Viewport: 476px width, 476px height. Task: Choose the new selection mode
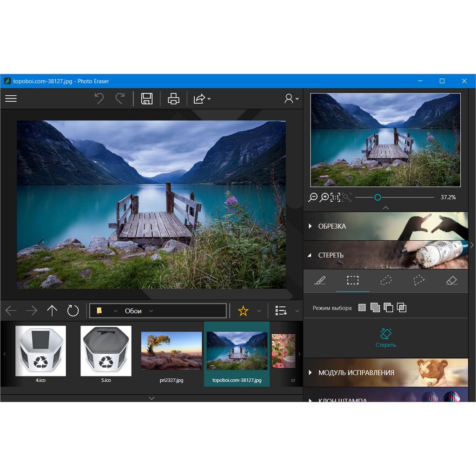362,308
